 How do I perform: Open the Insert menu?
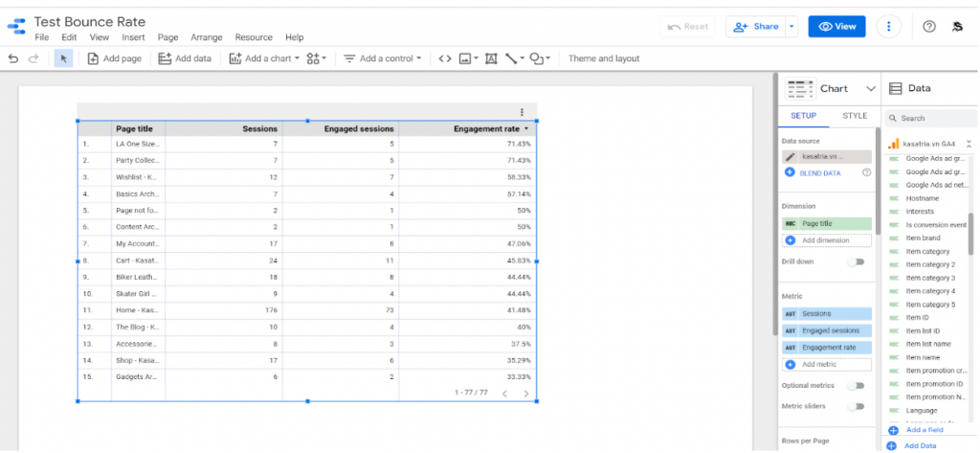134,37
